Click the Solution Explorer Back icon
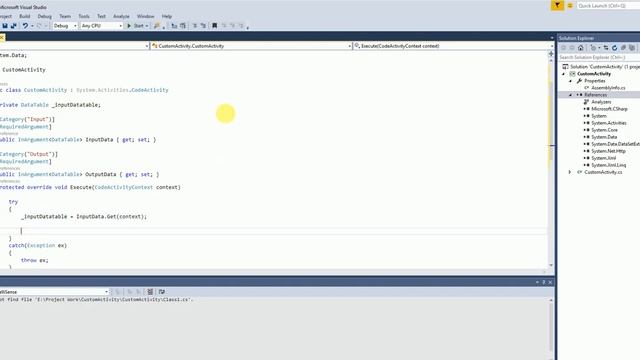 click(563, 48)
